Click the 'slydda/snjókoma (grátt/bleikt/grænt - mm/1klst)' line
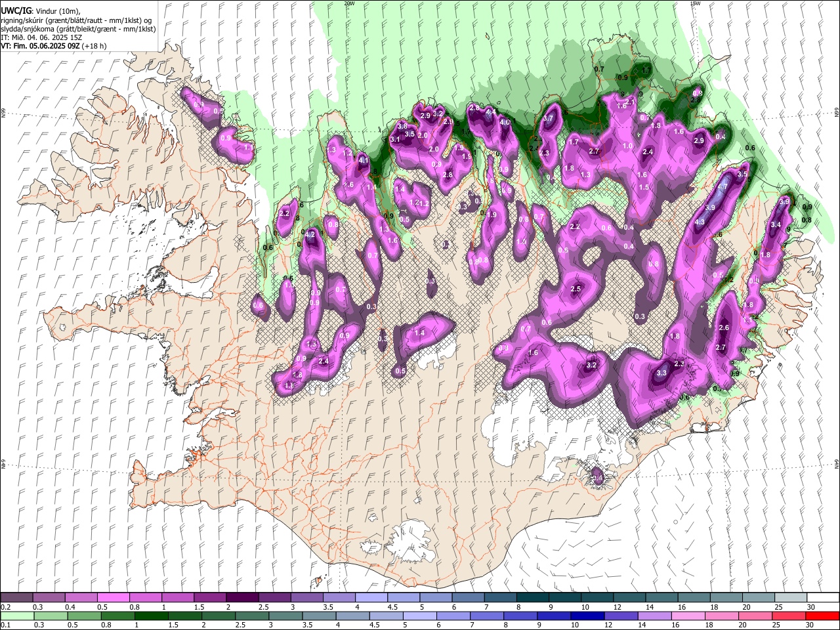This screenshot has height=630, width=840. pos(78,29)
